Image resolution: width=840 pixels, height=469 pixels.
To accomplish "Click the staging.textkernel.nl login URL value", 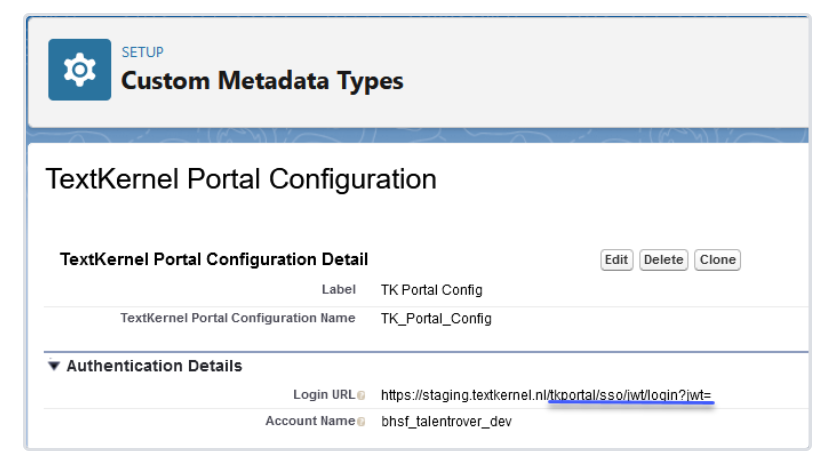I will 546,395.
